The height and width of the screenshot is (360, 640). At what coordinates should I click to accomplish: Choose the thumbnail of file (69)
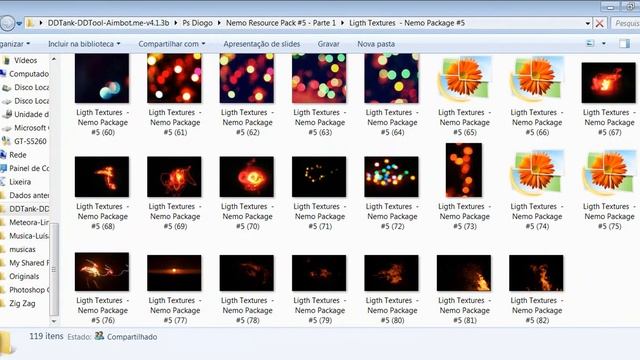pyautogui.click(x=174, y=177)
